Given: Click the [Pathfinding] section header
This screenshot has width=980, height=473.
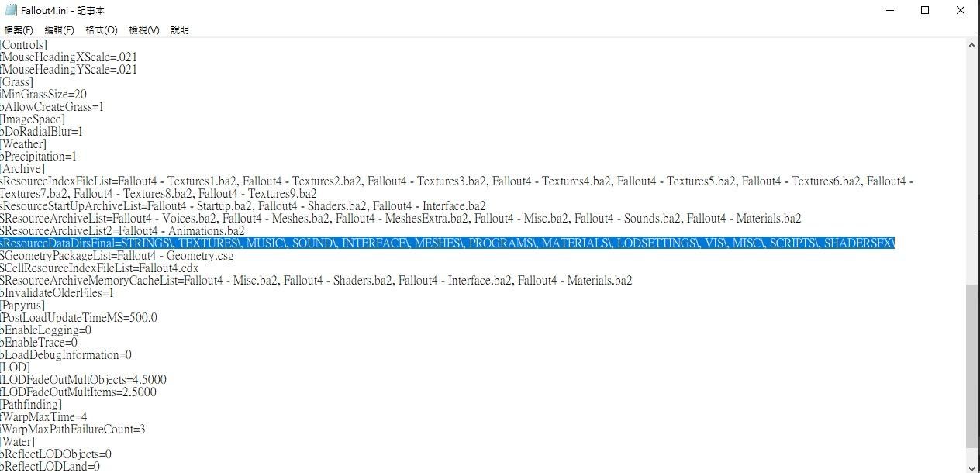Looking at the screenshot, I should (x=31, y=405).
